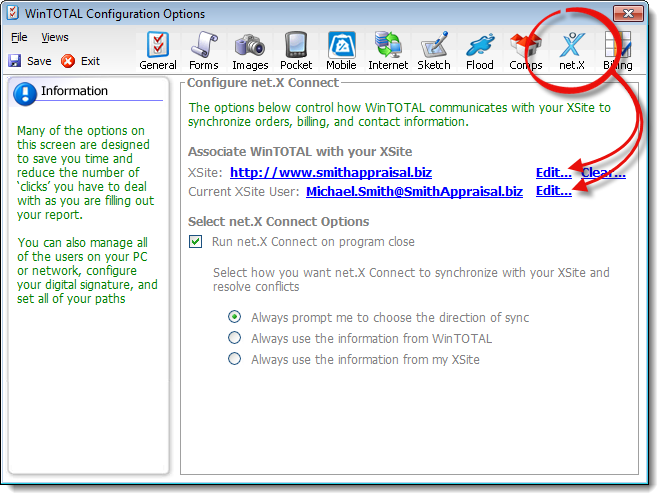Open the net.X configuration section
The image size is (664, 500).
pyautogui.click(x=572, y=51)
